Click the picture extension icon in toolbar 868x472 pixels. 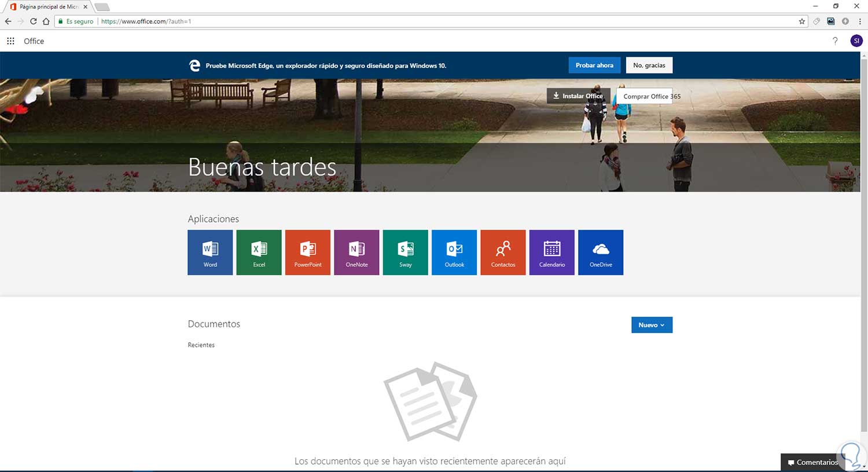(x=831, y=21)
